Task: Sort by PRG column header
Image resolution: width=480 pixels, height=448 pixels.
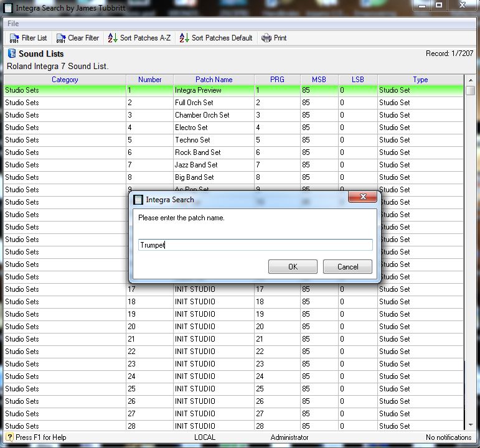Action: click(277, 80)
